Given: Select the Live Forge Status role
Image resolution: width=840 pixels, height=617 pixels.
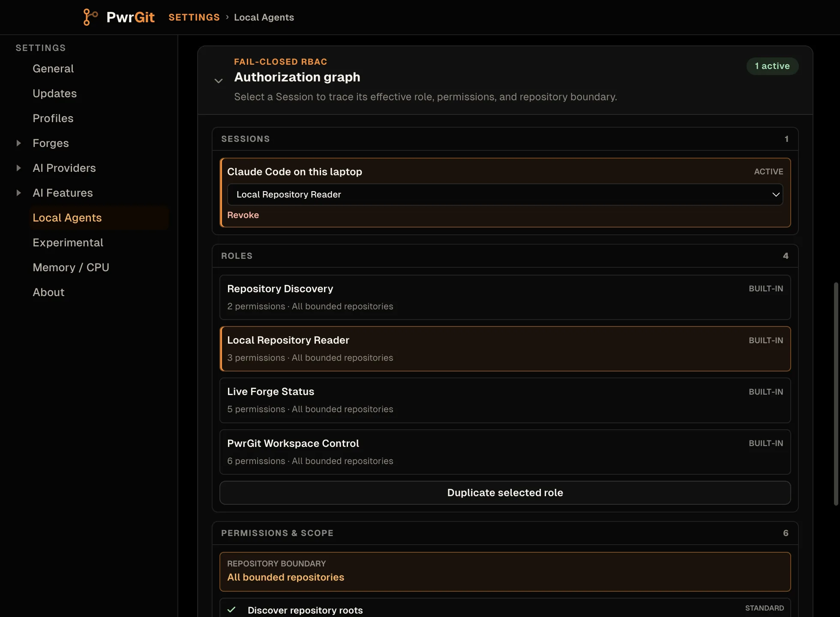Looking at the screenshot, I should (x=505, y=400).
